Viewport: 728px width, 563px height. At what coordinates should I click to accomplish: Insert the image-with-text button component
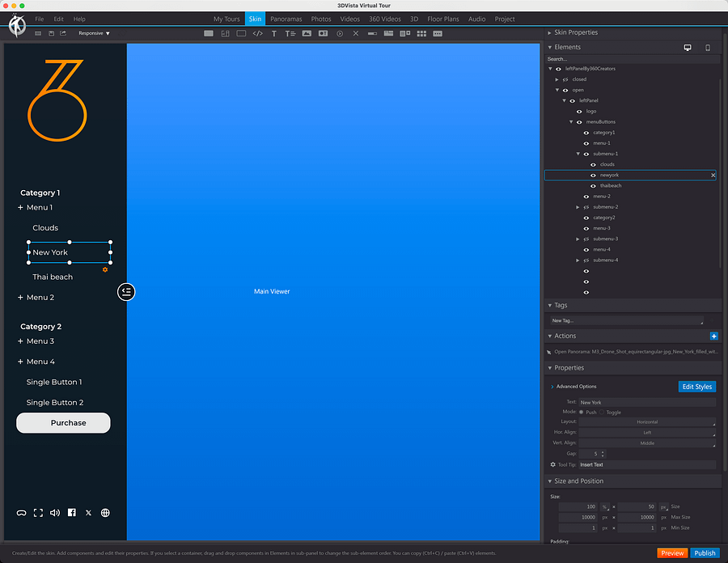[323, 33]
